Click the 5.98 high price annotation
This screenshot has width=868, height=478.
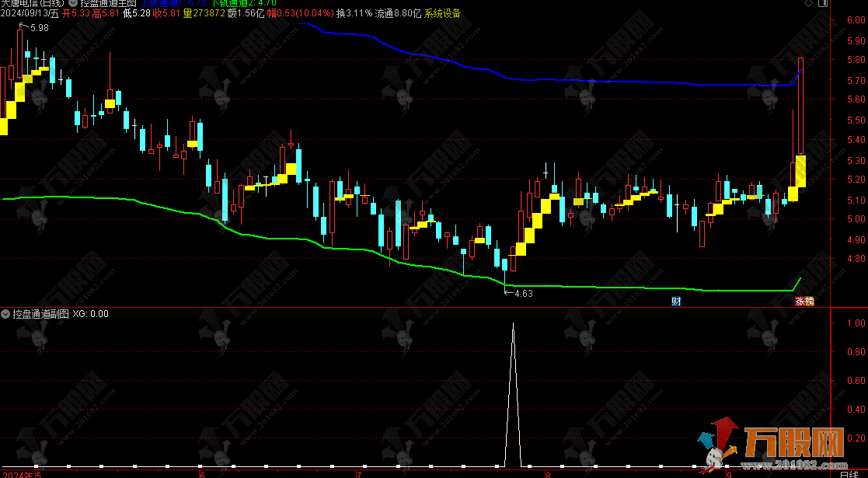pos(39,28)
